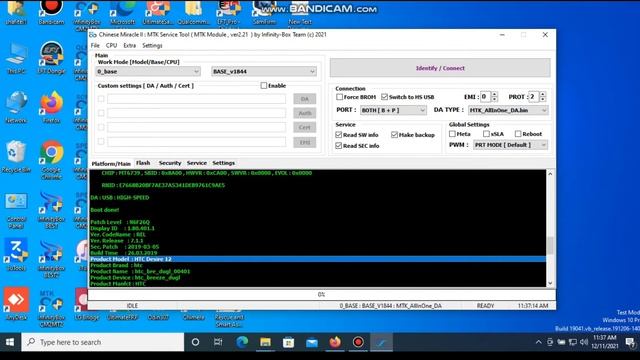Switch to the Security tab
Viewport: 640px width, 360px height.
pos(170,163)
